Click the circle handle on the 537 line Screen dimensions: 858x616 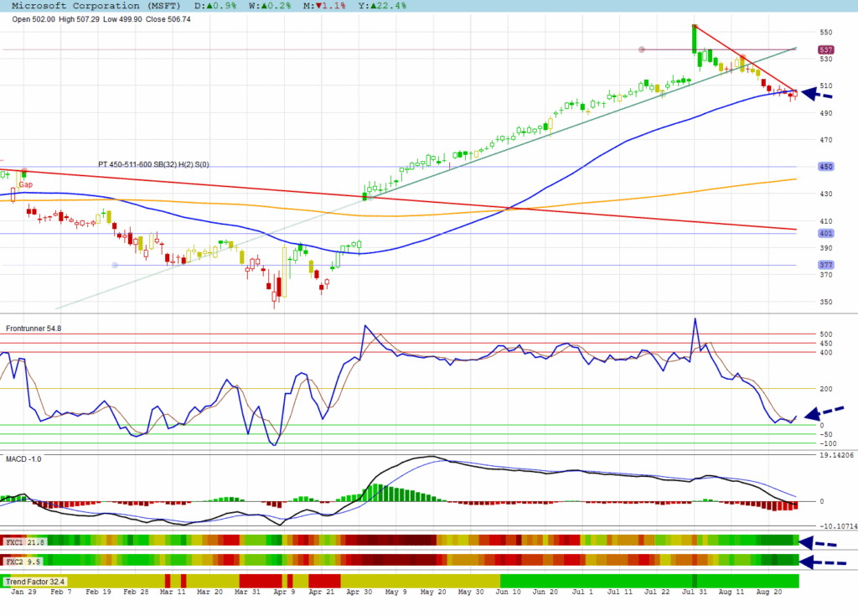point(642,49)
